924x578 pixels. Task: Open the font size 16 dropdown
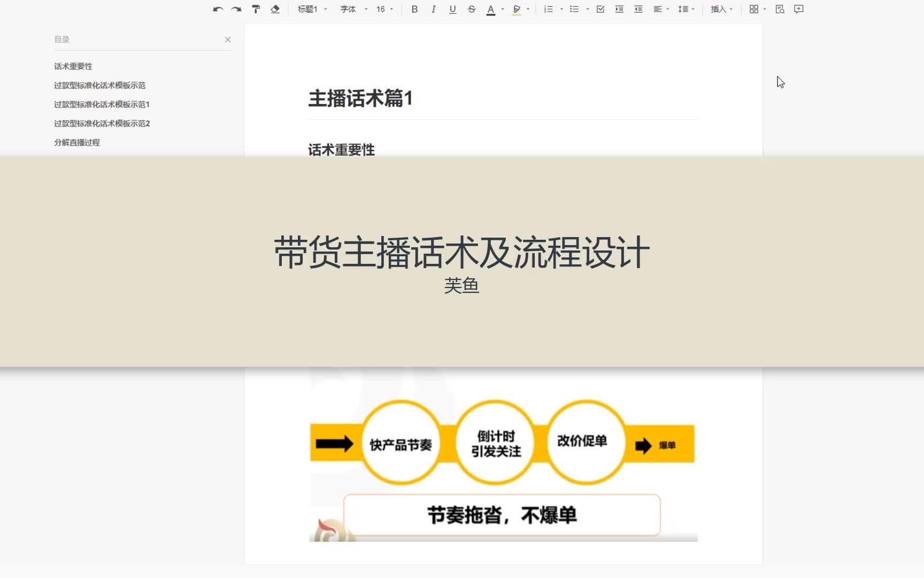click(x=384, y=9)
